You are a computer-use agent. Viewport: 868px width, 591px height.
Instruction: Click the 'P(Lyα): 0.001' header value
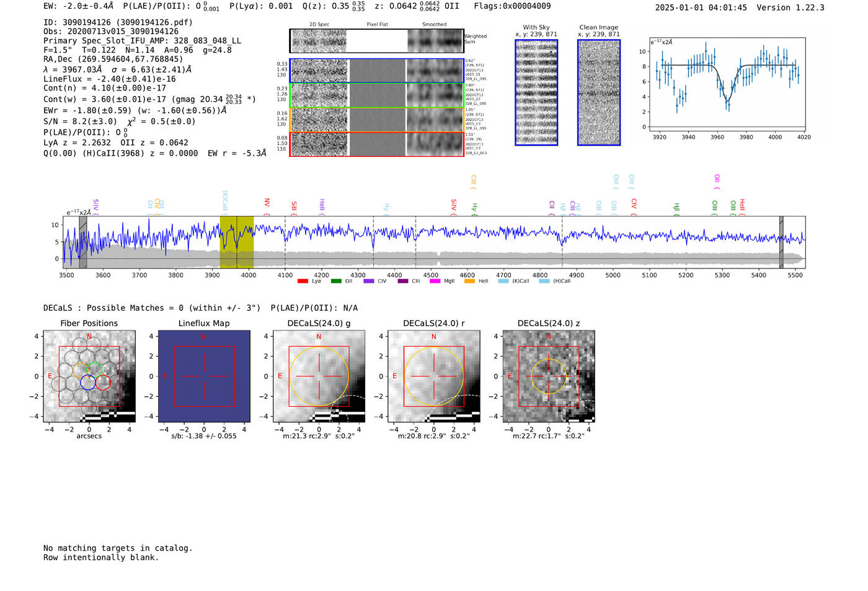pyautogui.click(x=261, y=6)
